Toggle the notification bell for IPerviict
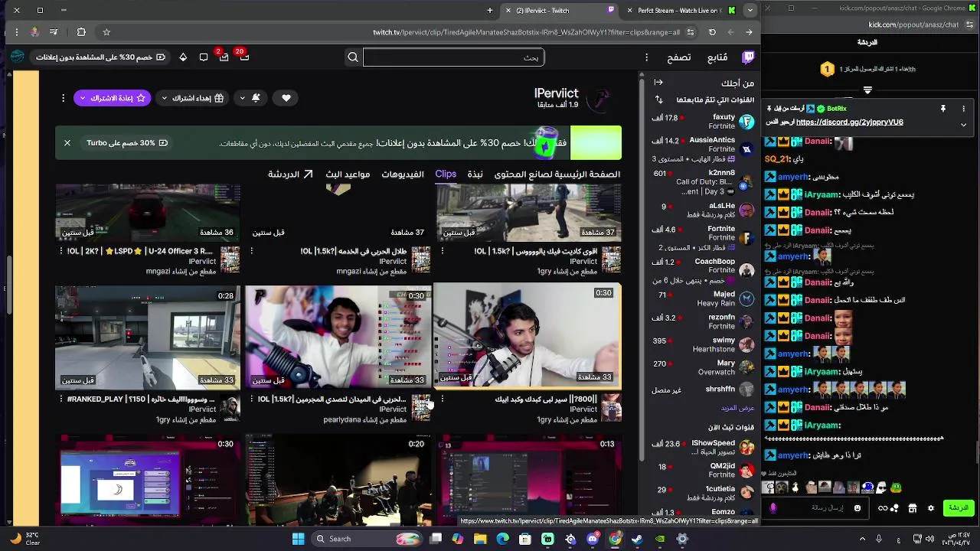980x551 pixels. (x=256, y=98)
